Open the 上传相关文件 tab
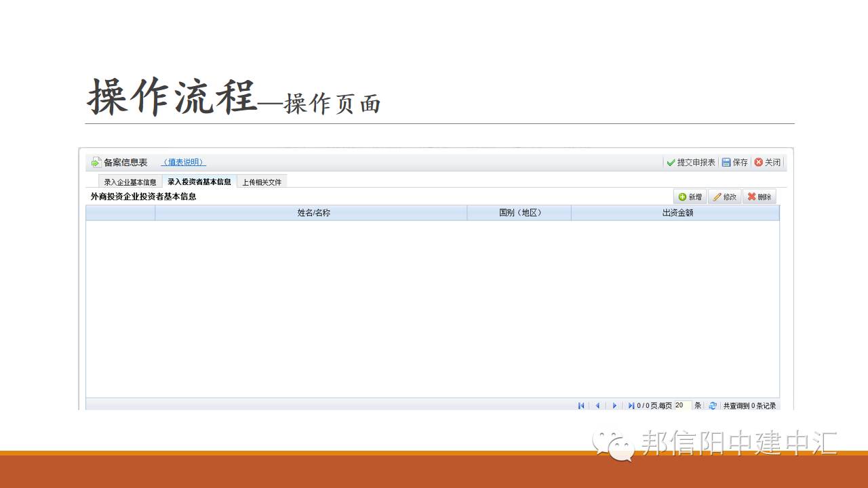 (262, 182)
